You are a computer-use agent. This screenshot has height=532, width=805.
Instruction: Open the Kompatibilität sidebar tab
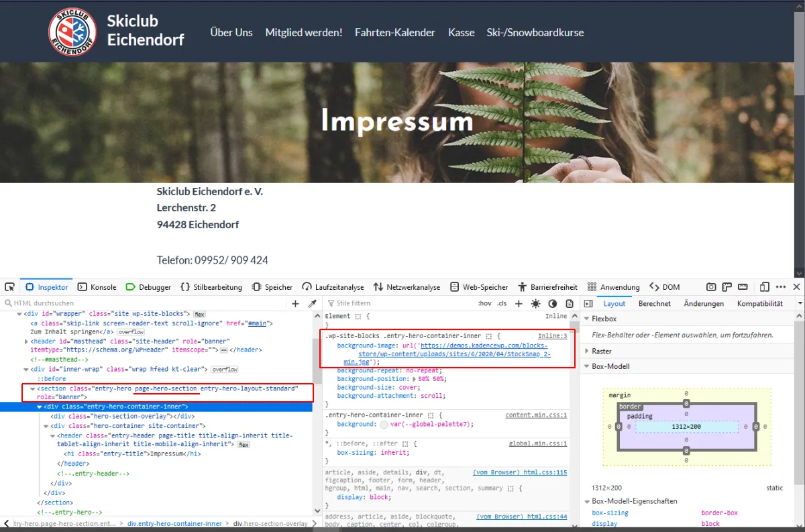759,304
